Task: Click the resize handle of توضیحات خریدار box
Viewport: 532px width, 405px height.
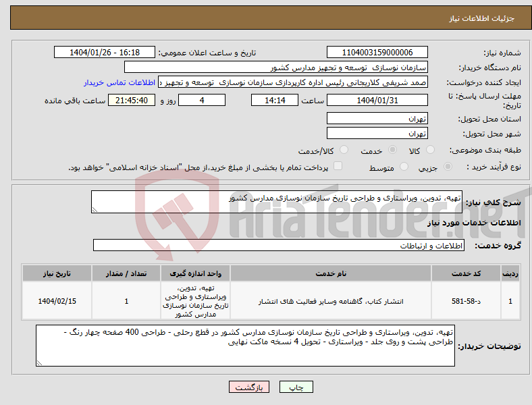Action: pyautogui.click(x=39, y=363)
